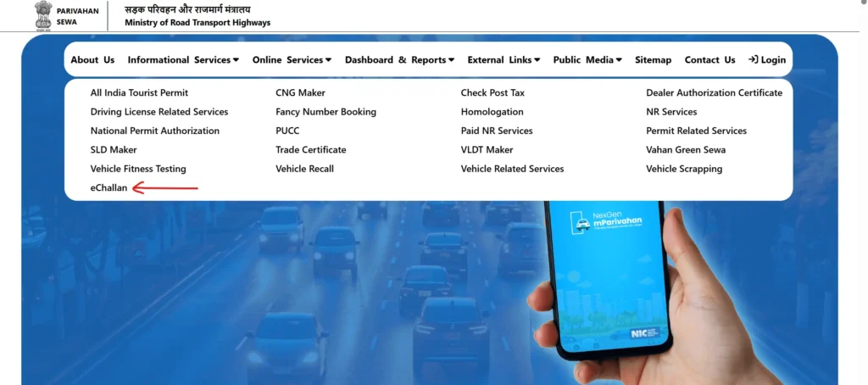The height and width of the screenshot is (385, 868).
Task: Open Driving License Related Services
Action: (159, 112)
